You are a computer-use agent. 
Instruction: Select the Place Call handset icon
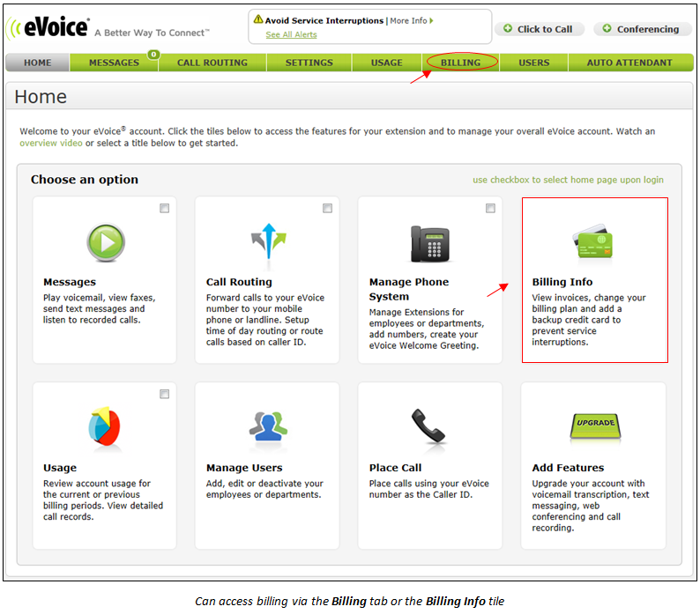[x=428, y=425]
